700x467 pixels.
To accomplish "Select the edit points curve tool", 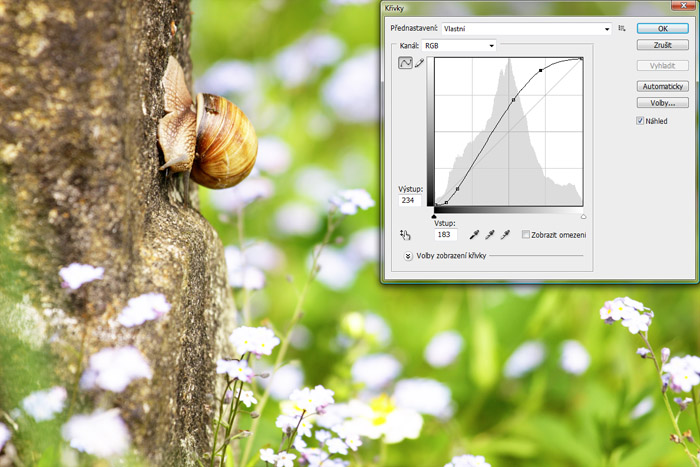I will point(406,63).
